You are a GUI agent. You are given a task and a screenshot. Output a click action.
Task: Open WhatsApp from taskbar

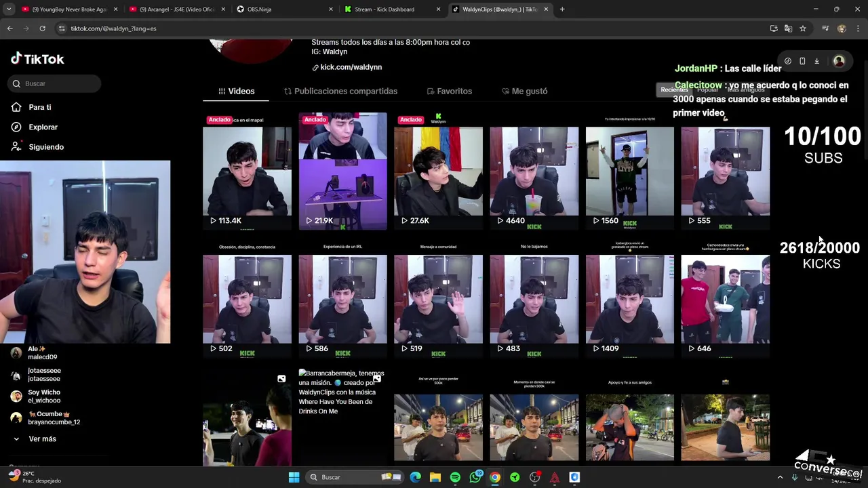(x=475, y=477)
